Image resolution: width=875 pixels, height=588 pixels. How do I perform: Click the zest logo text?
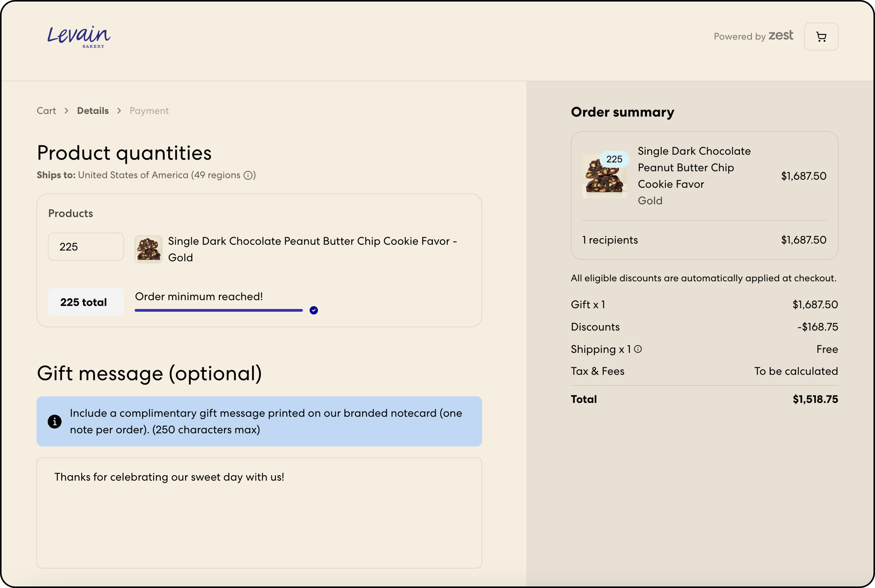click(x=780, y=35)
